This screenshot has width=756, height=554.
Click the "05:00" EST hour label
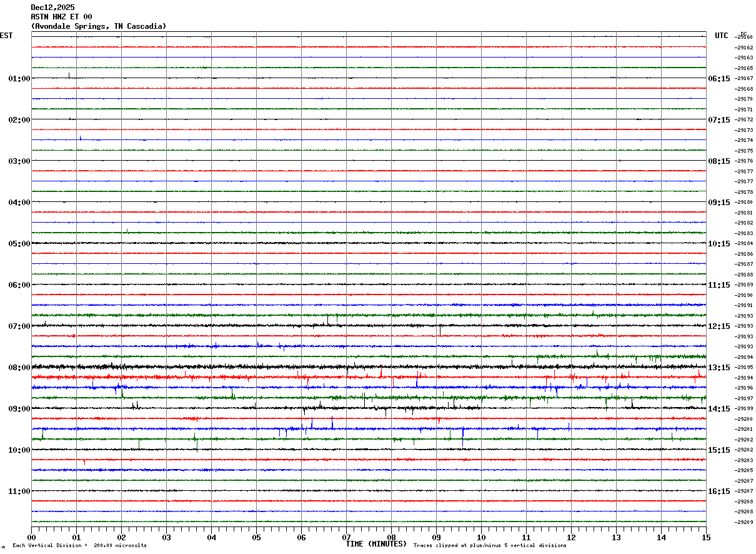[x=19, y=244]
